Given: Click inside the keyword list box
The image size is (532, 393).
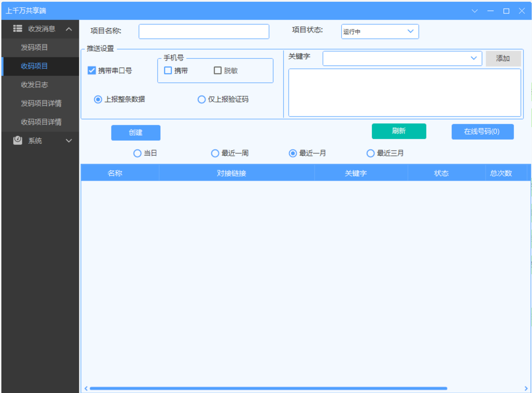Looking at the screenshot, I should tap(405, 93).
